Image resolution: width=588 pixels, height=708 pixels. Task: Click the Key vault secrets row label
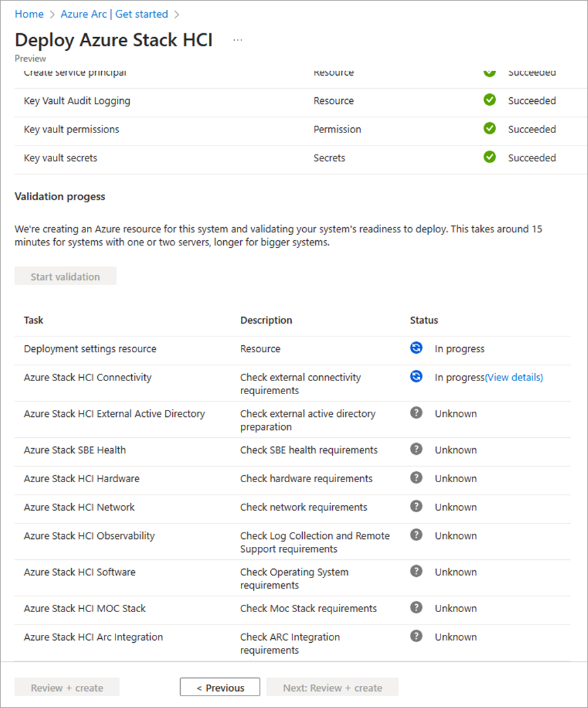click(x=61, y=158)
